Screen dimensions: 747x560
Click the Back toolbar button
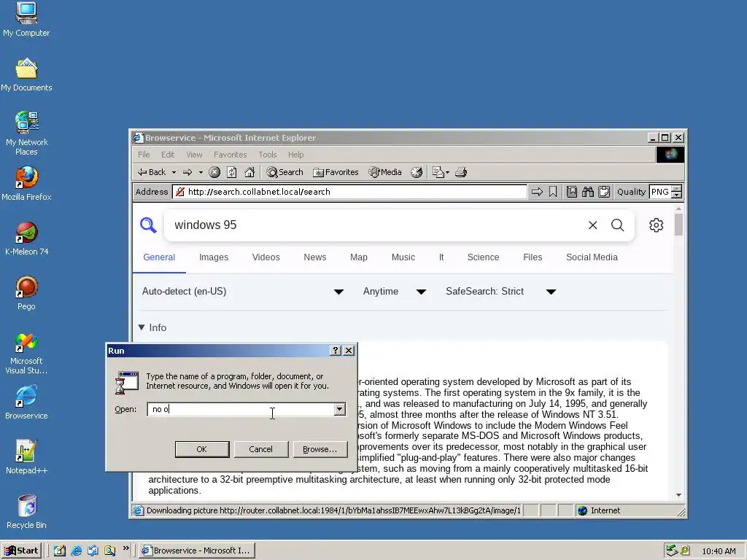pos(152,172)
